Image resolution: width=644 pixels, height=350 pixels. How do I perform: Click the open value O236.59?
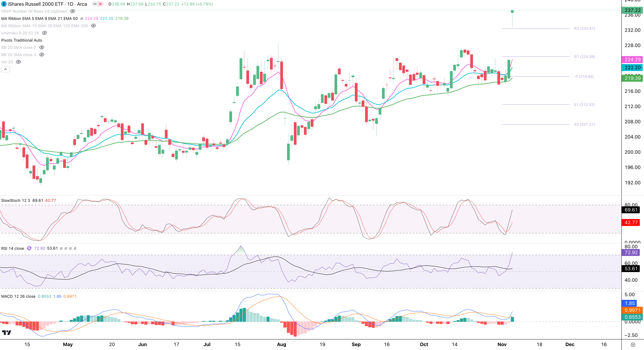(x=116, y=4)
